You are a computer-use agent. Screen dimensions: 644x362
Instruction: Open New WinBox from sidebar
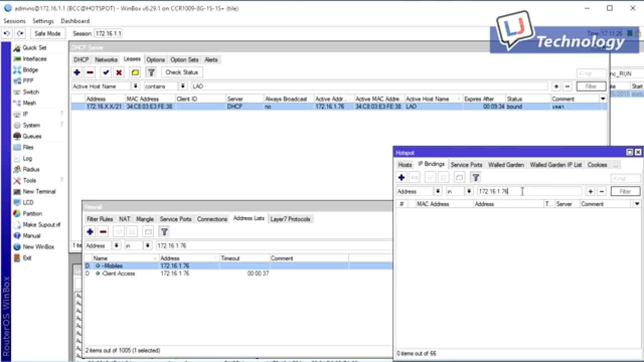[38, 247]
